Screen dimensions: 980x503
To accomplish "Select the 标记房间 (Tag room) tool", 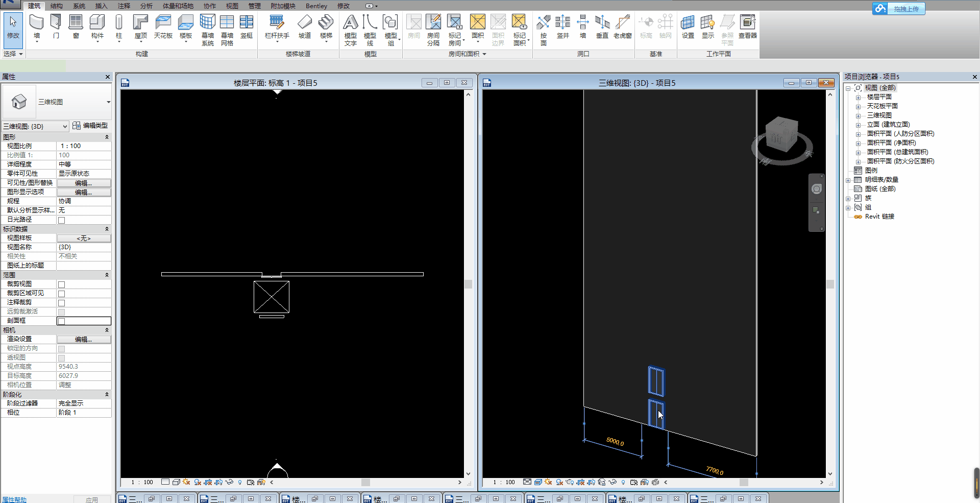I will coord(455,30).
